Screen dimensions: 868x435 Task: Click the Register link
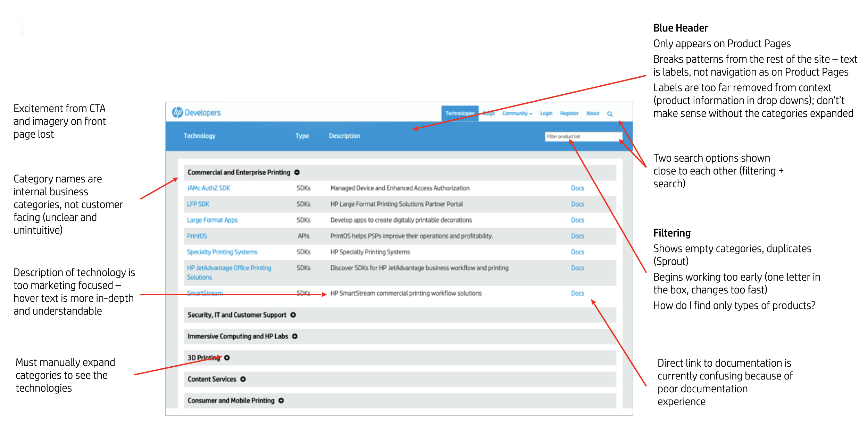click(569, 113)
